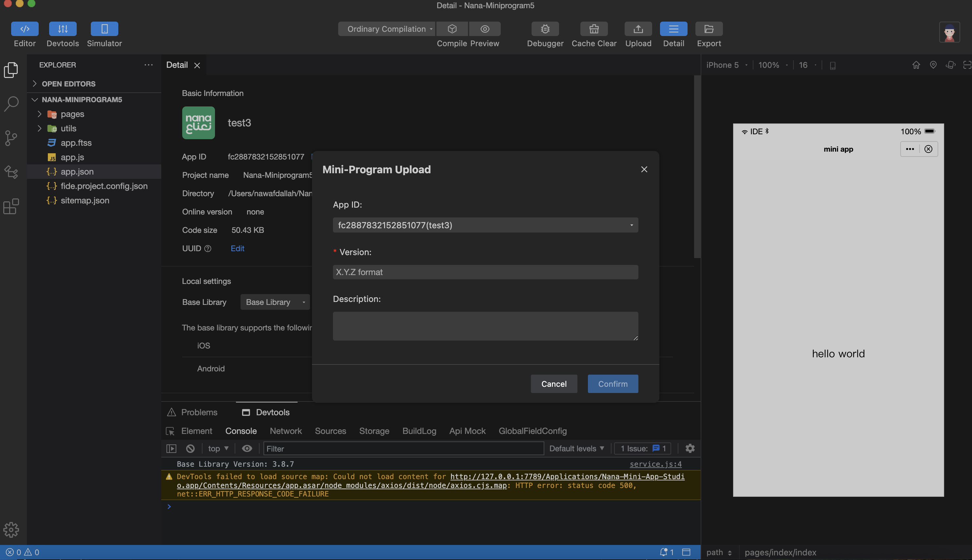Expand the pages folder
972x560 pixels.
[x=72, y=114]
